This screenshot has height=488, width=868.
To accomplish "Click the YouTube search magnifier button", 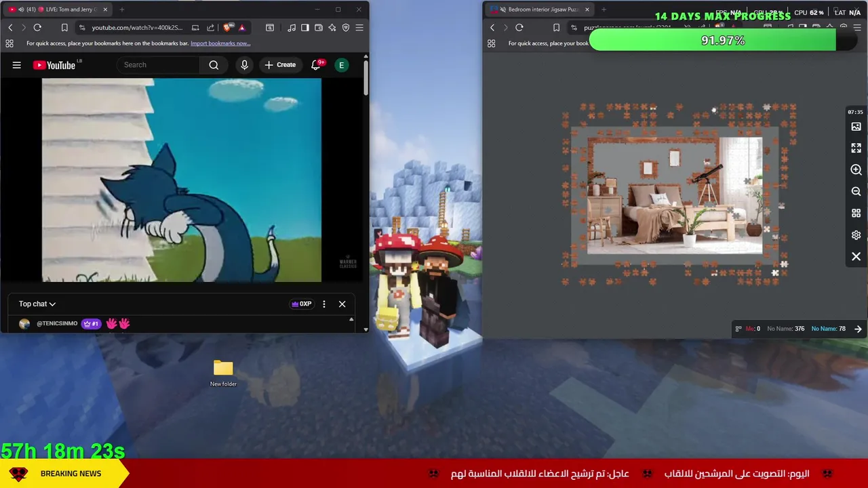I will (214, 65).
